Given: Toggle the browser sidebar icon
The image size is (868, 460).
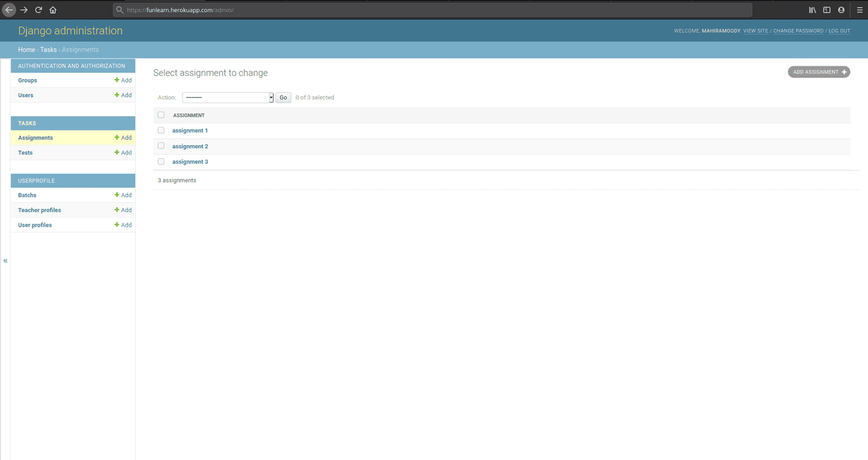Looking at the screenshot, I should [827, 10].
